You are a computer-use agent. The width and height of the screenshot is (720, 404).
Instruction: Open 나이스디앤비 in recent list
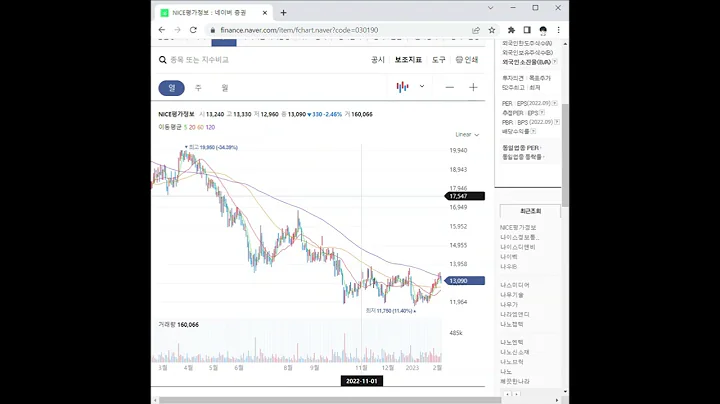(518, 247)
